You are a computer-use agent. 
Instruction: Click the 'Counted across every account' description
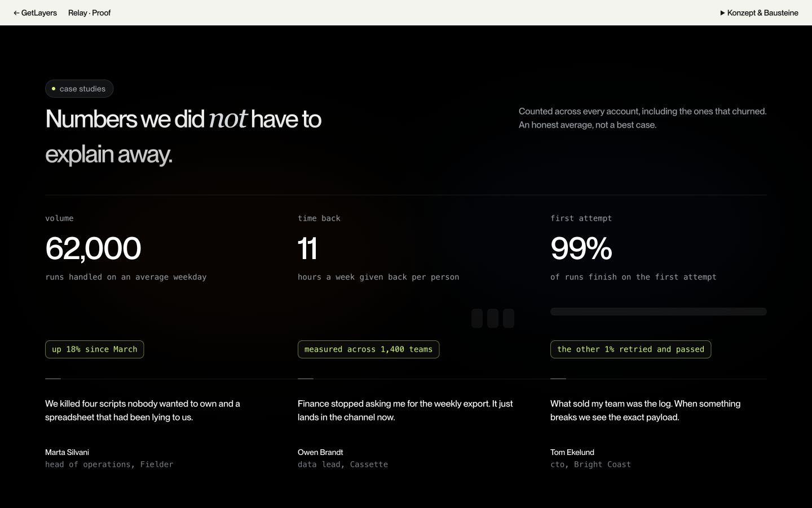[643, 118]
